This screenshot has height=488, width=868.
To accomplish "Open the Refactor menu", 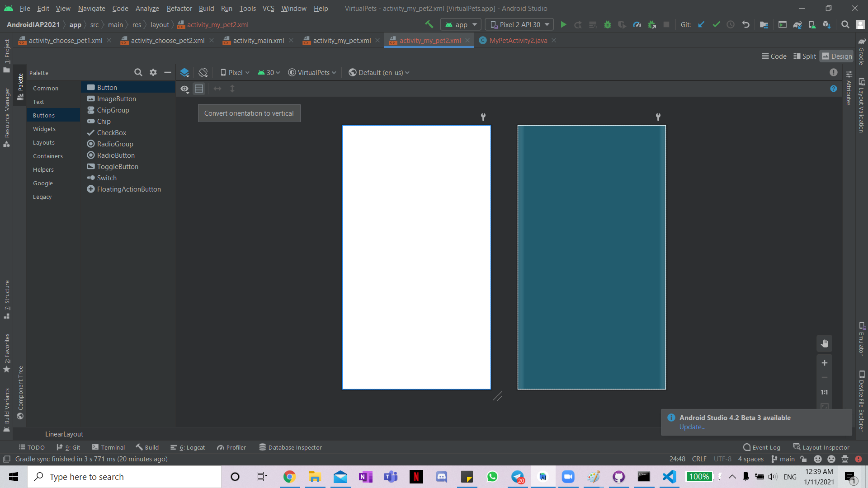I will 179,8.
